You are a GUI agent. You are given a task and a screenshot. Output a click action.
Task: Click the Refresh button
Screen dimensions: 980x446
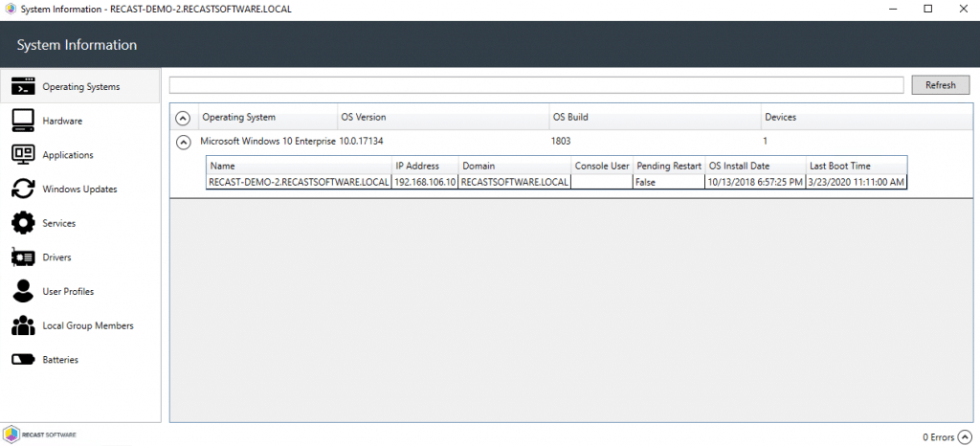[940, 85]
